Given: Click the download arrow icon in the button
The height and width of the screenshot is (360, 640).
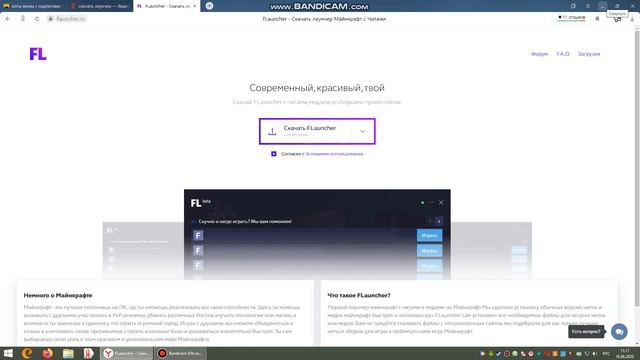Looking at the screenshot, I should 272,131.
